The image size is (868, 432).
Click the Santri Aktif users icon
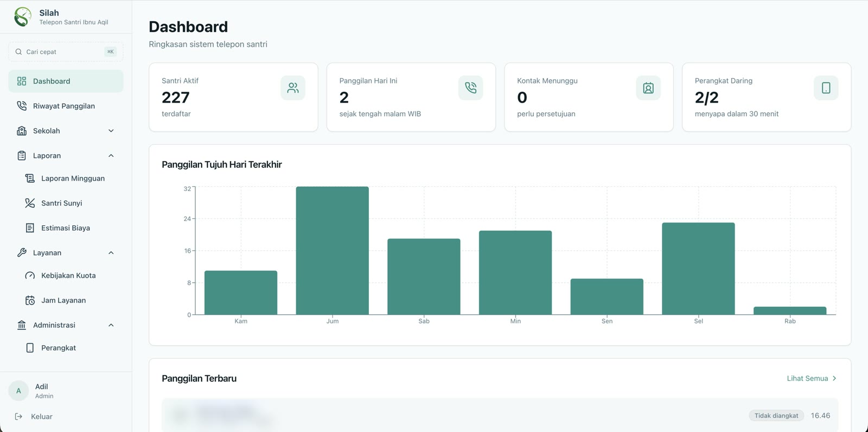point(293,88)
